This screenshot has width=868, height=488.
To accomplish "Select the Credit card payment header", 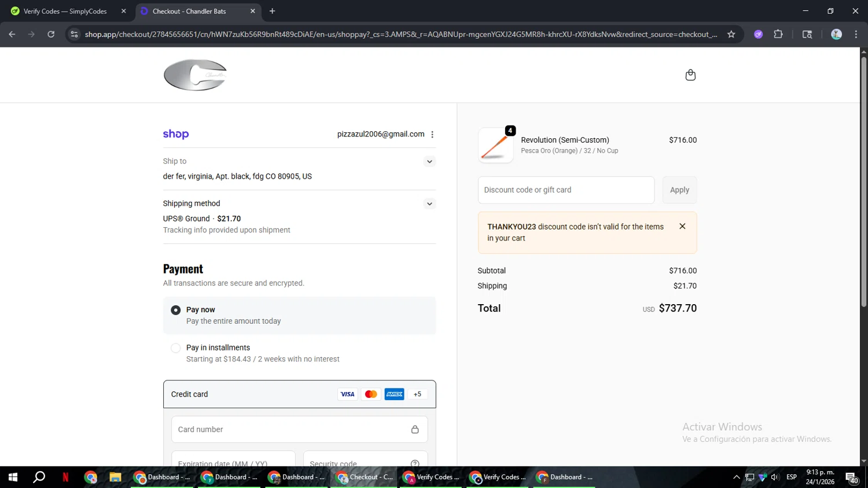I will (x=300, y=394).
